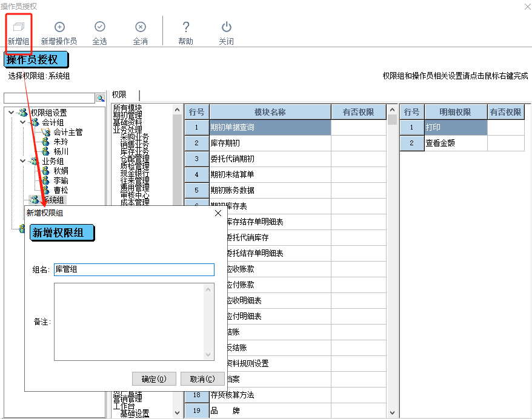Toggle 有否权限 cell for 期初未结算单

click(359, 174)
